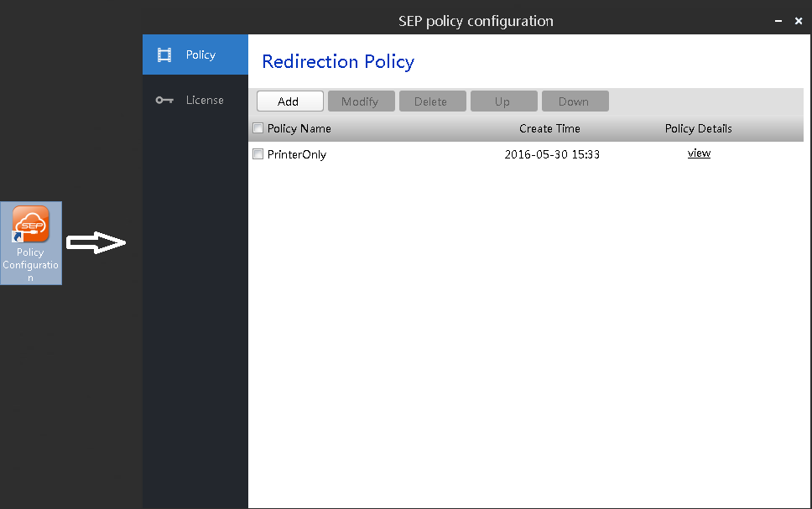Image resolution: width=812 pixels, height=509 pixels.
Task: Click the SEP Policy Configuration desktop icon
Action: pos(31,243)
